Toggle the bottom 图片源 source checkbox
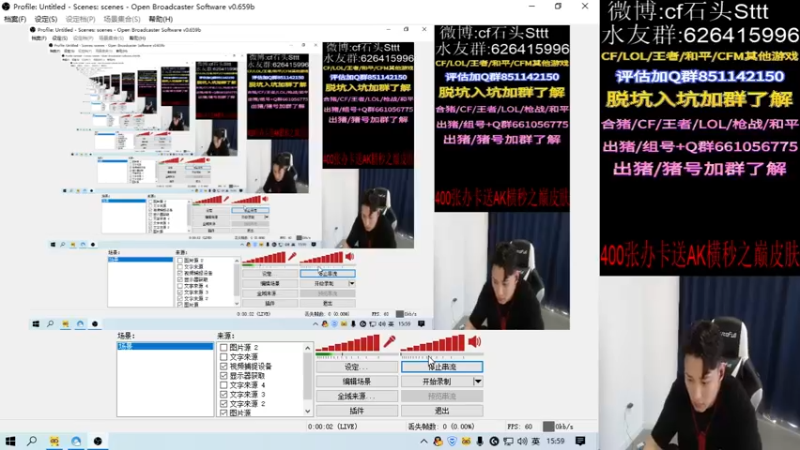This screenshot has height=450, width=800. pos(223,413)
